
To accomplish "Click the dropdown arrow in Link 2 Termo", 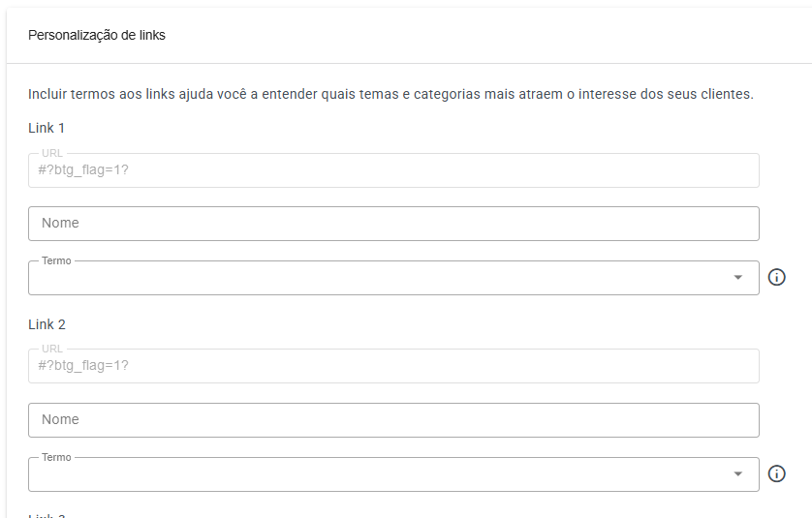I will pyautogui.click(x=738, y=474).
